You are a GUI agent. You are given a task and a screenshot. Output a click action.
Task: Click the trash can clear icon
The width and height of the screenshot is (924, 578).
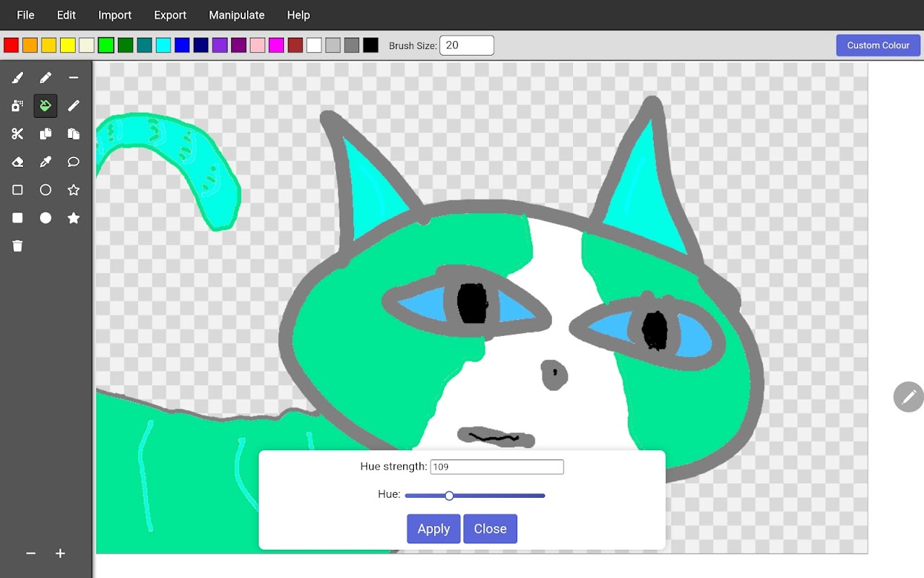point(17,246)
